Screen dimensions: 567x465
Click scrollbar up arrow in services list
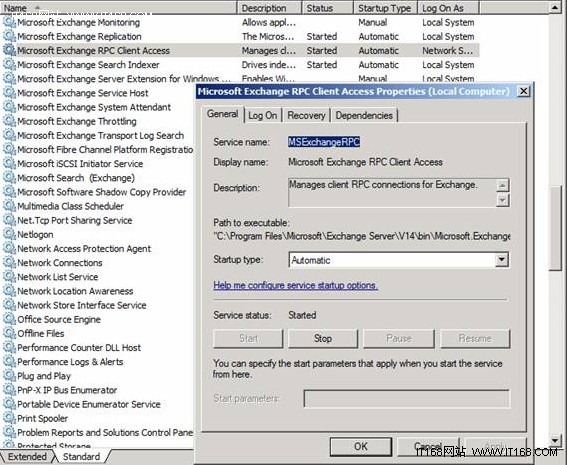tap(555, 7)
